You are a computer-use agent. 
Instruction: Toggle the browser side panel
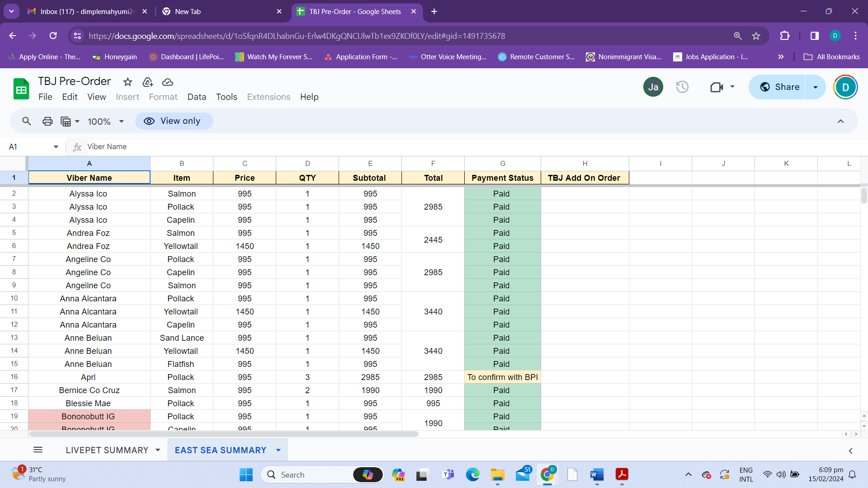(814, 36)
